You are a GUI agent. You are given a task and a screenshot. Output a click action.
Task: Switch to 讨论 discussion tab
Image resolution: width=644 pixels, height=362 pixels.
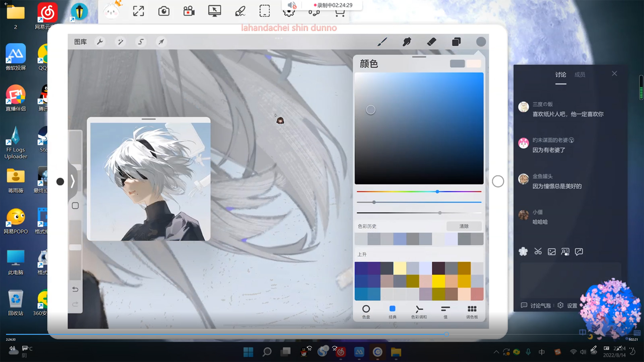pyautogui.click(x=560, y=75)
